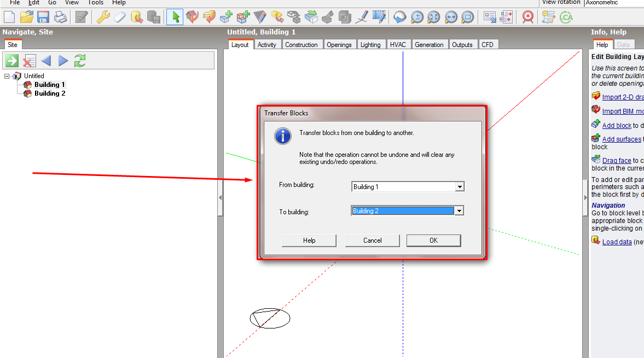Open the From building dropdown
644x358 pixels.
point(460,186)
